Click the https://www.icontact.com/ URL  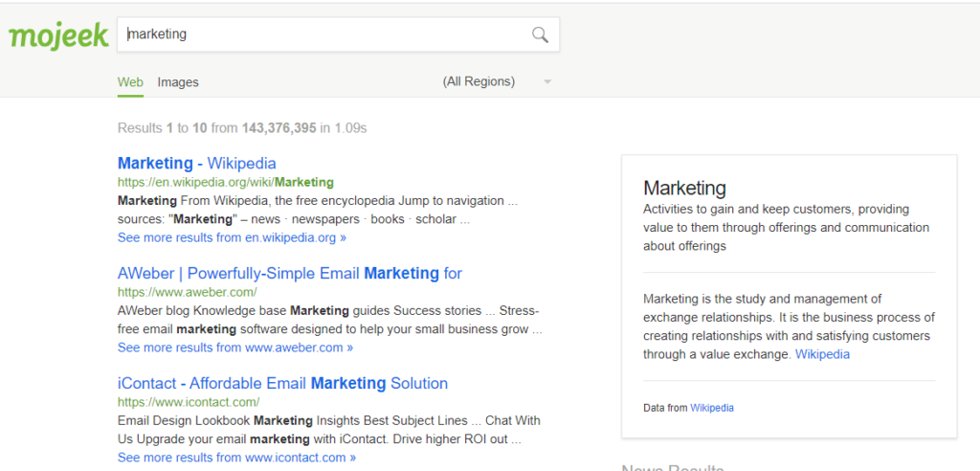(x=189, y=401)
